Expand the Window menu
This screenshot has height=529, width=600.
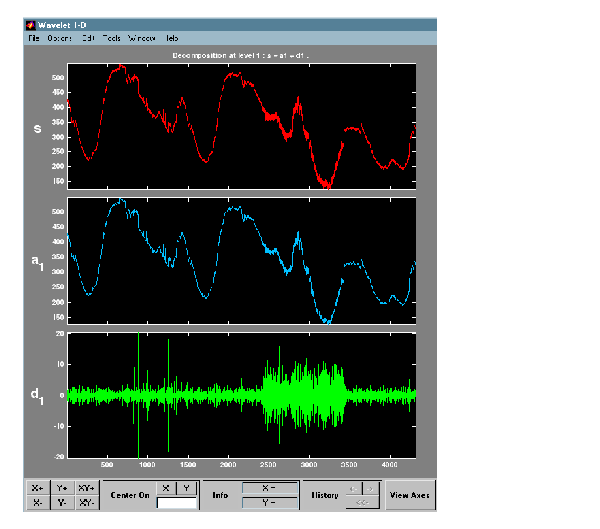(141, 37)
